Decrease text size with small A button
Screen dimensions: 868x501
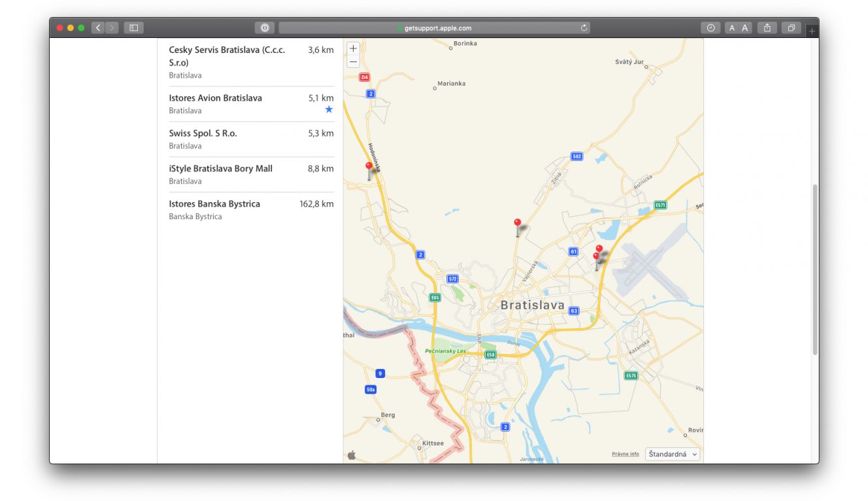pyautogui.click(x=731, y=27)
